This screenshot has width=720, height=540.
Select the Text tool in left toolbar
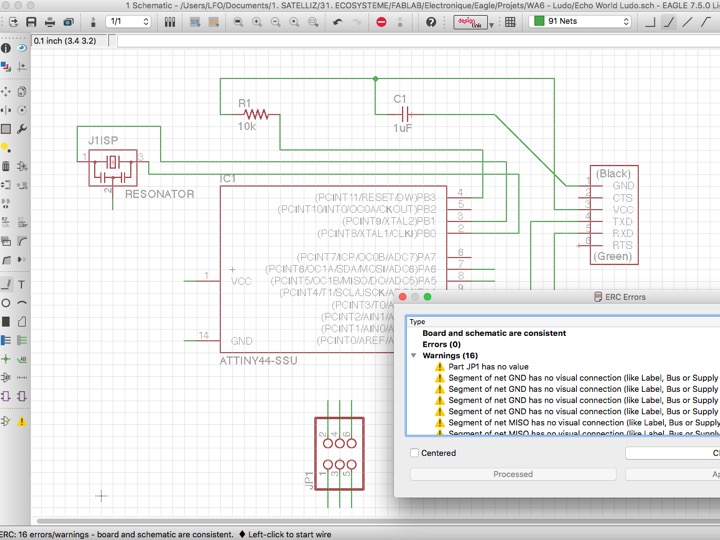22,284
